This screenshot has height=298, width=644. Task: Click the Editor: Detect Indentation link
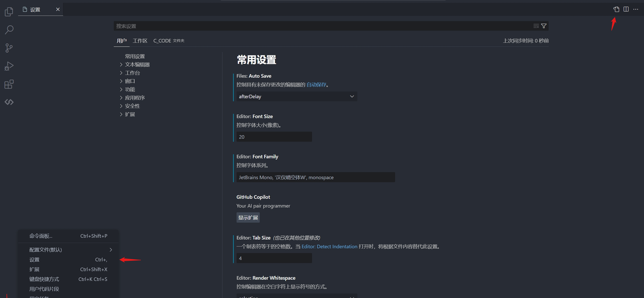[x=329, y=247]
